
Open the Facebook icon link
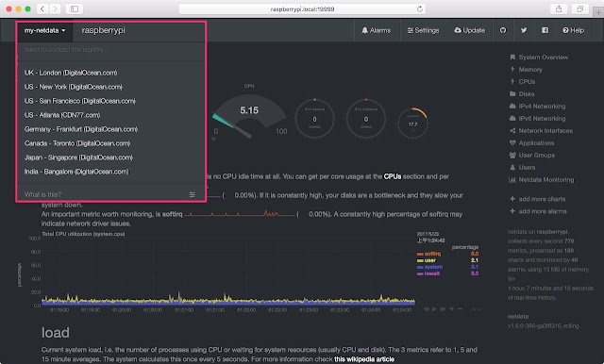[545, 30]
